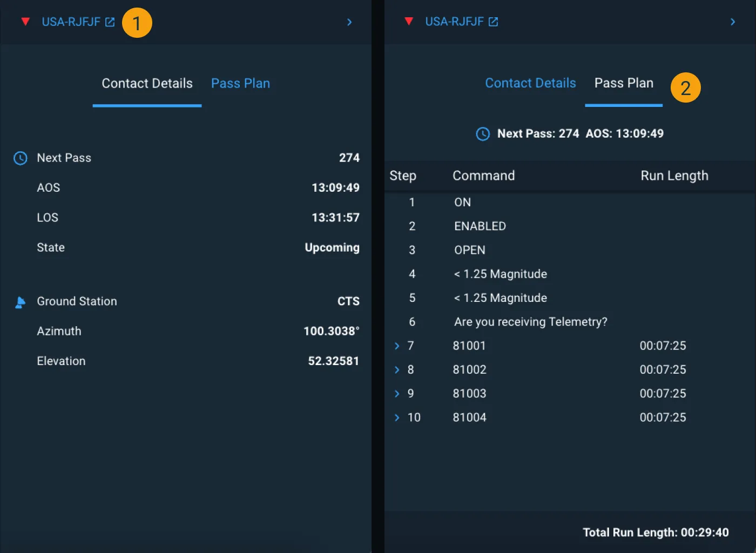The height and width of the screenshot is (553, 756).
Task: Click external-link icon next to badge 1
Action: pyautogui.click(x=110, y=22)
